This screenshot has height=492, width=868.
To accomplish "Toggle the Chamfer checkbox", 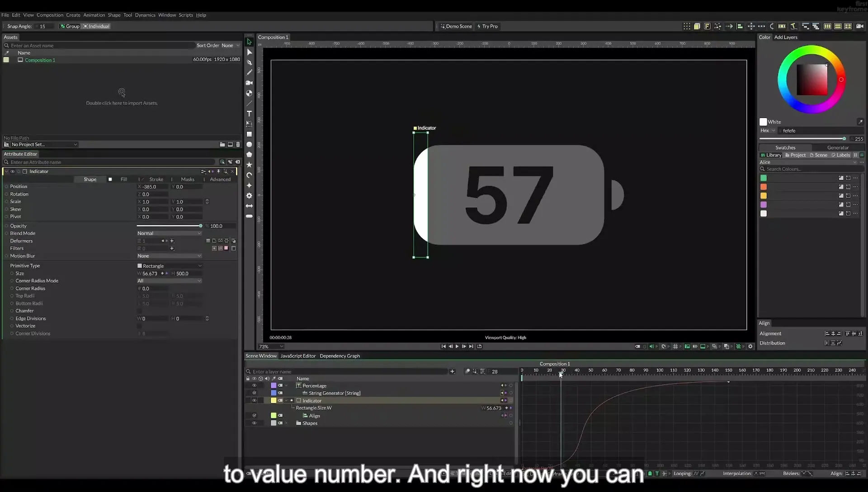I will click(x=139, y=311).
